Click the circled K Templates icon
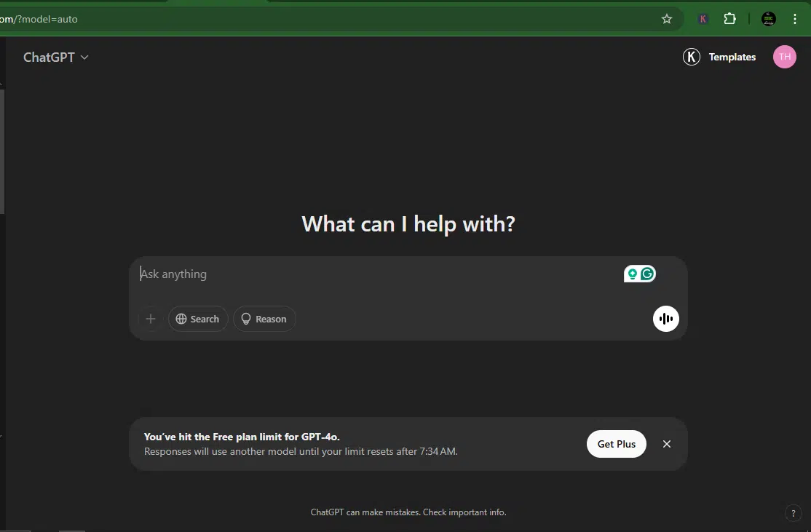The width and height of the screenshot is (811, 532). [x=692, y=57]
